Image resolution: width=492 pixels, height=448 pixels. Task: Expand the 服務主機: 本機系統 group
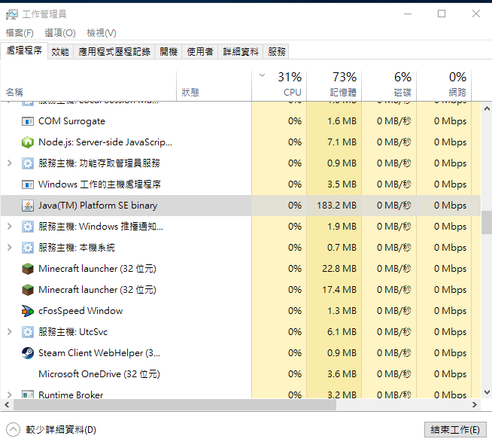[x=10, y=248]
